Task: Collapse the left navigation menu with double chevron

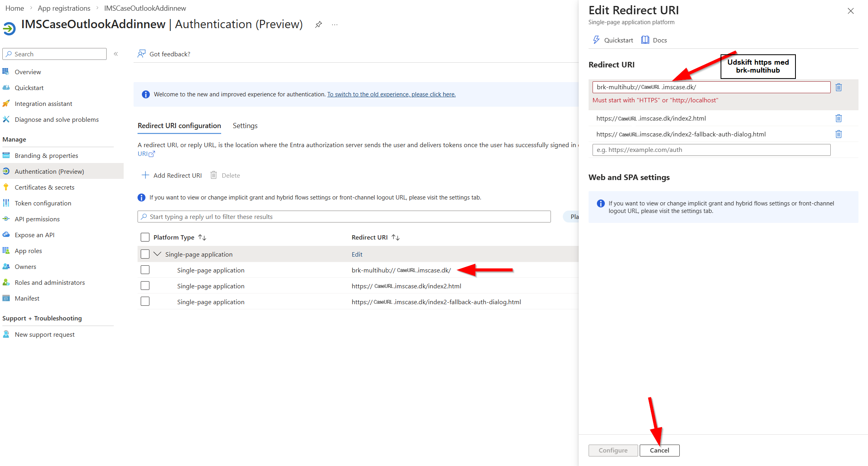Action: click(116, 54)
